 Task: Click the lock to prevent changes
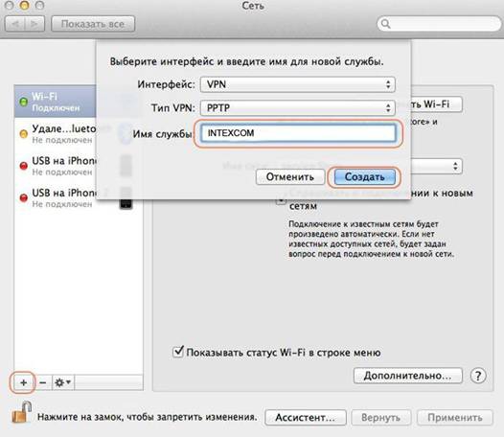coord(22,413)
